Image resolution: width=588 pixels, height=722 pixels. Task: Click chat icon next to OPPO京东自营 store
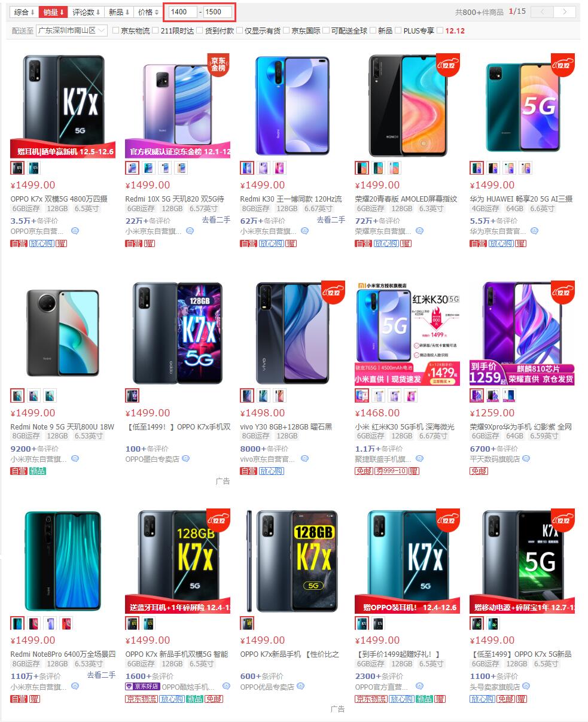75,231
